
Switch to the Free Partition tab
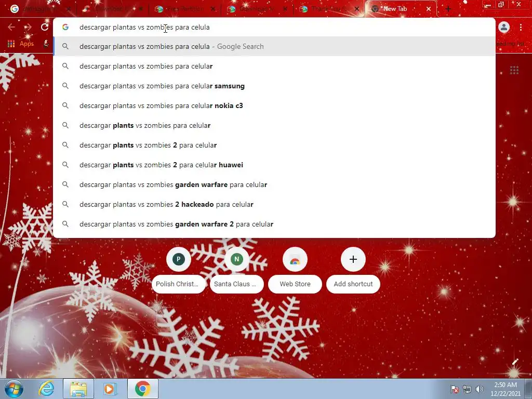click(184, 9)
